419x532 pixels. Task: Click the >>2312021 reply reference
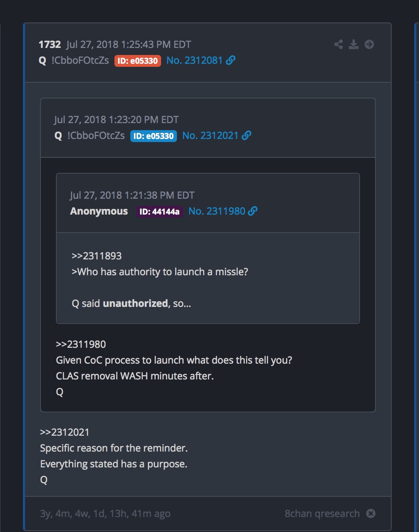click(65, 432)
